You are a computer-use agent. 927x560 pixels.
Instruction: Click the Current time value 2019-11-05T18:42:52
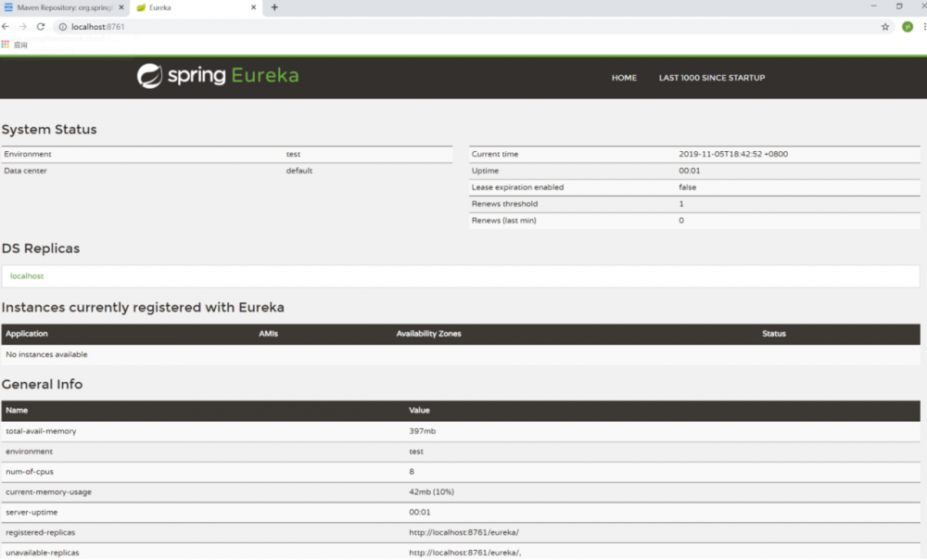tap(733, 154)
